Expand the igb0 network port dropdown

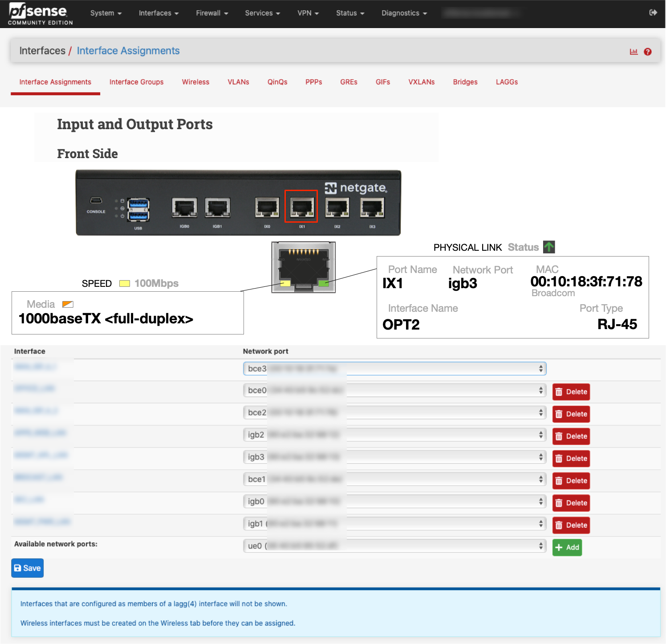coord(395,502)
